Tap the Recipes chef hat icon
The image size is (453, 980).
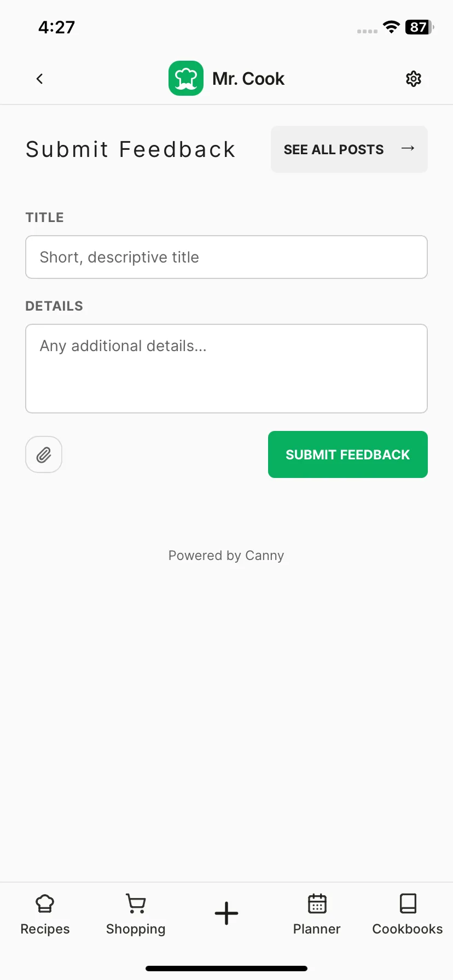click(45, 903)
